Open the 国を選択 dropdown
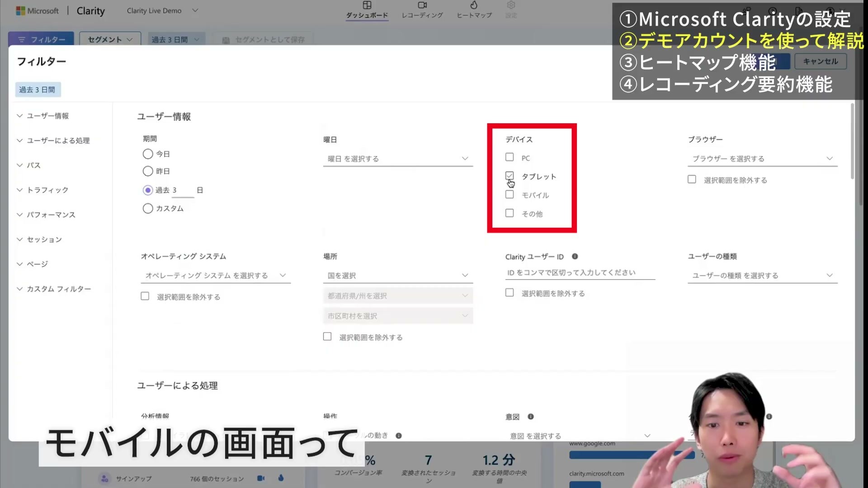This screenshot has width=868, height=488. click(398, 275)
